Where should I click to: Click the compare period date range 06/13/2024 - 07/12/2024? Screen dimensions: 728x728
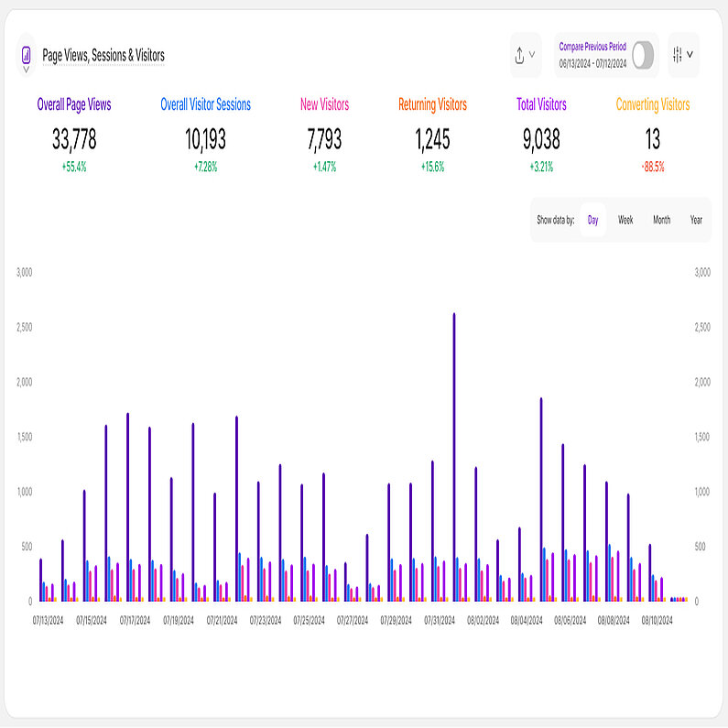592,64
